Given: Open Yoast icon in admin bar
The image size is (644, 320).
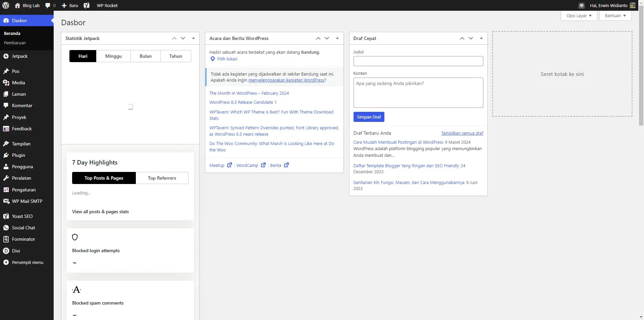Looking at the screenshot, I should click(x=87, y=5).
